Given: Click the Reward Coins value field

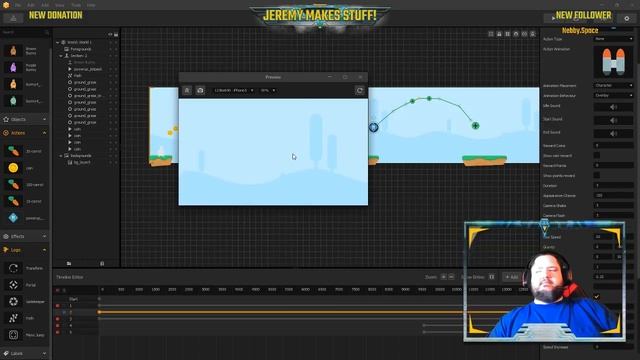Looking at the screenshot, I should click(613, 145).
